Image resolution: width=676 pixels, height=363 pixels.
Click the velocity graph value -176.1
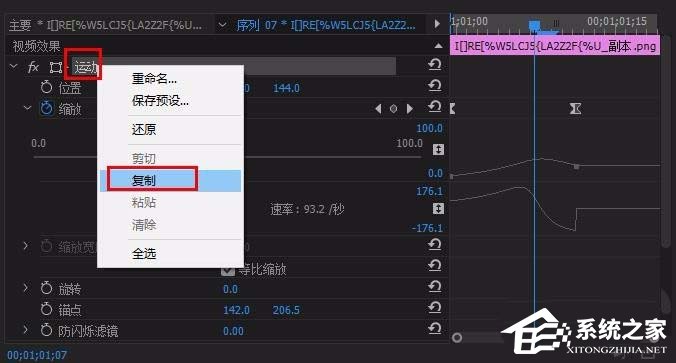click(x=427, y=228)
